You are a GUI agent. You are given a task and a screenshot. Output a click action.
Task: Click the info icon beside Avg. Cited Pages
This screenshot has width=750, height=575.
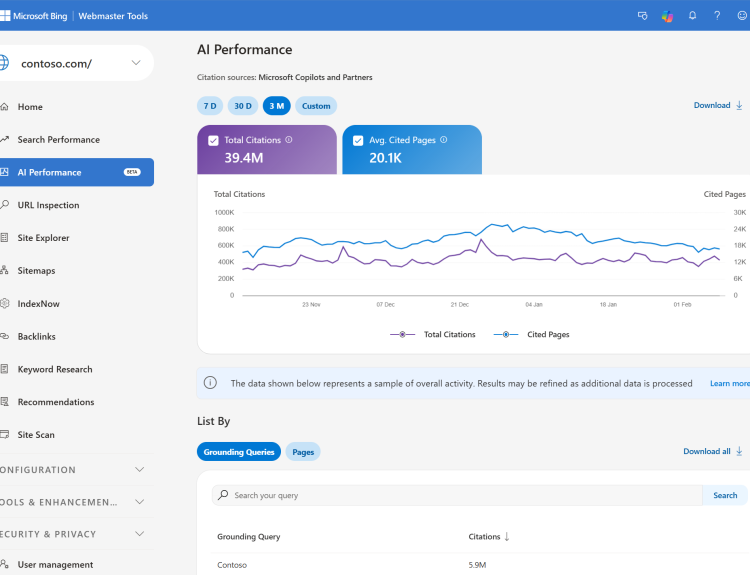[x=444, y=140]
